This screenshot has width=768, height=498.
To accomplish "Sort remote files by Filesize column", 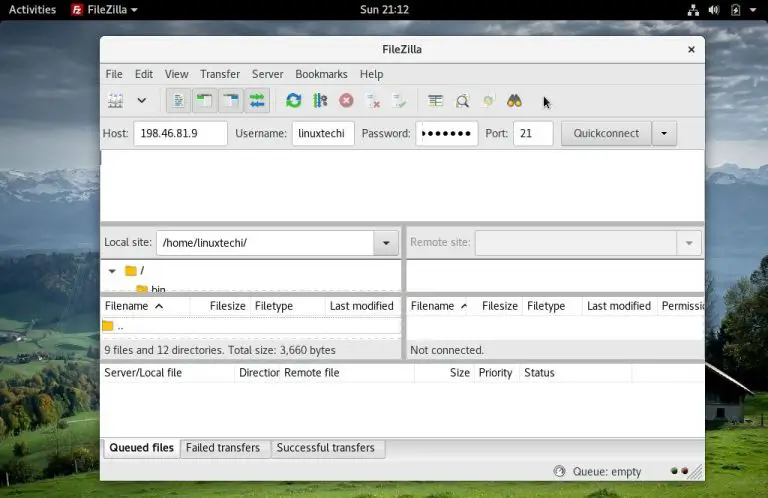I will (x=496, y=306).
